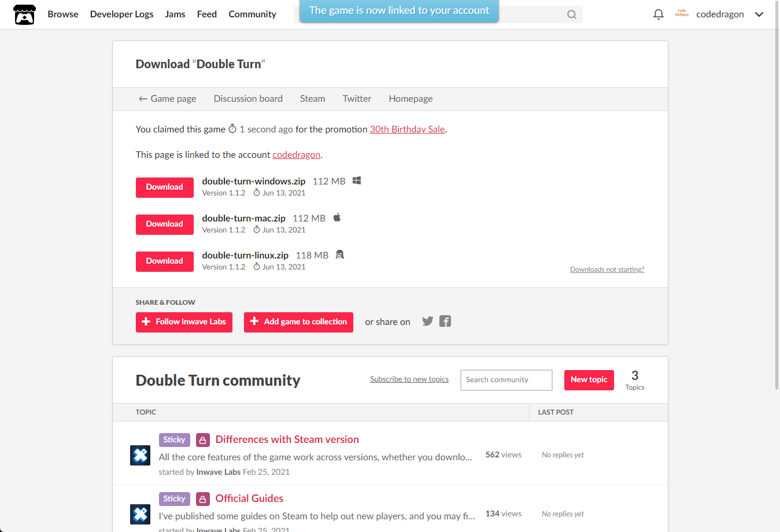Click the 3 Topics counter

click(x=635, y=380)
